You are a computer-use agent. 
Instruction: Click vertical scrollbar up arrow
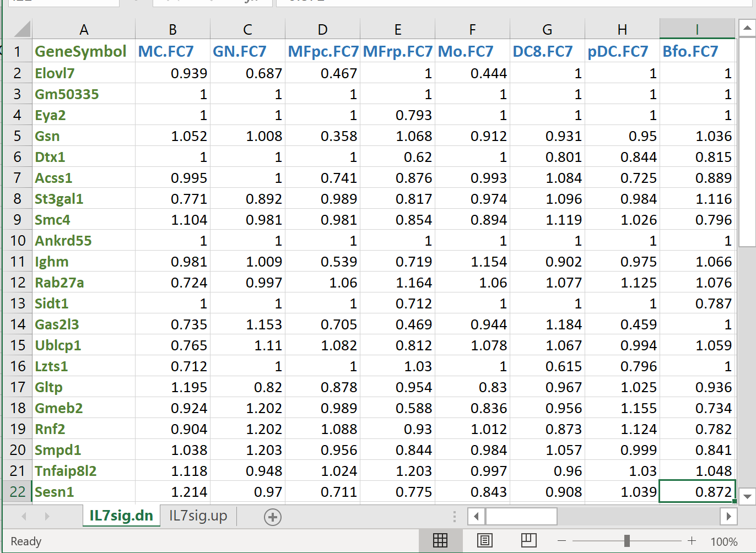[x=747, y=28]
